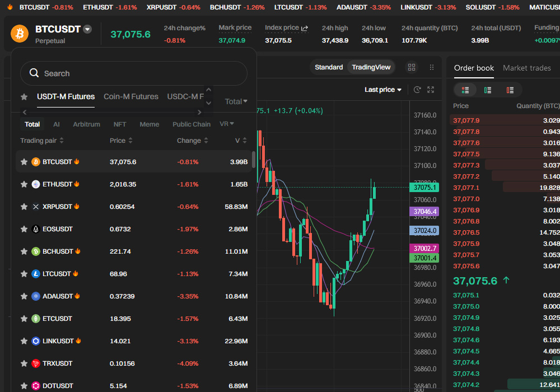Switch to Order book tab

tap(474, 68)
